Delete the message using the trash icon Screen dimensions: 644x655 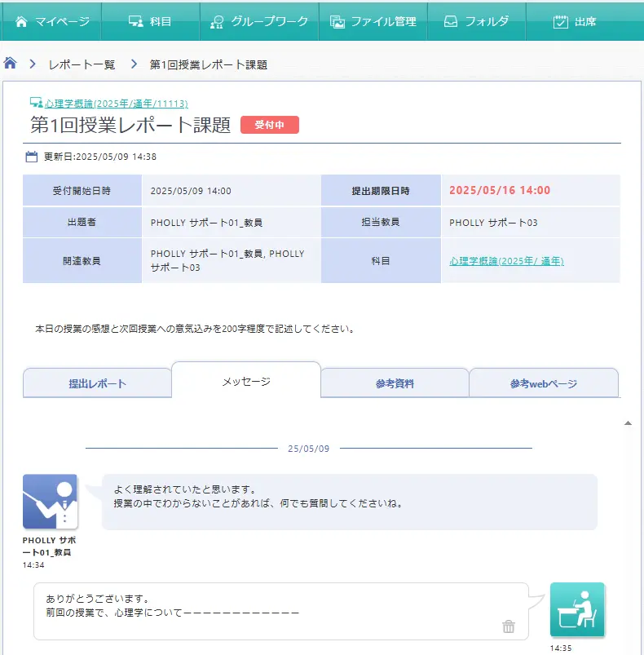click(x=509, y=626)
